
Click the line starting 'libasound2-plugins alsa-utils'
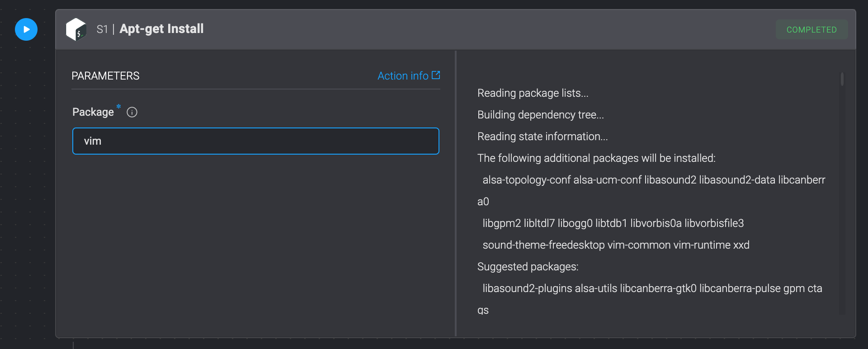coord(652,288)
